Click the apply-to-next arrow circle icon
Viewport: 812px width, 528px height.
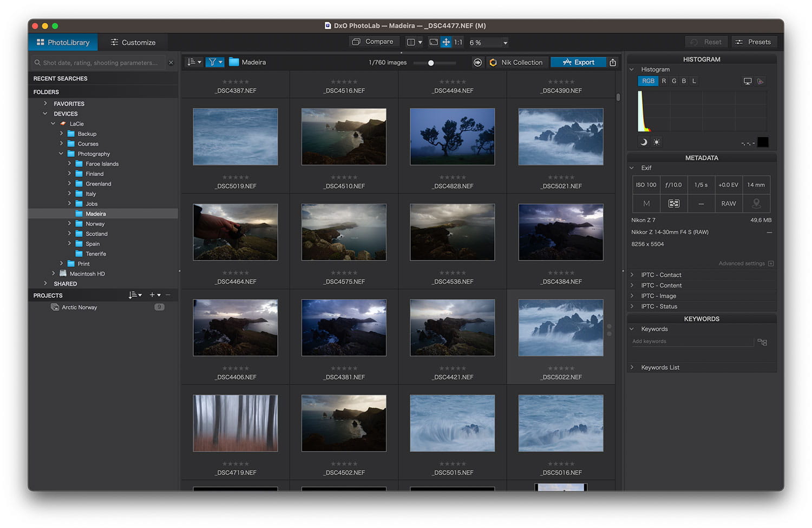[x=477, y=62]
